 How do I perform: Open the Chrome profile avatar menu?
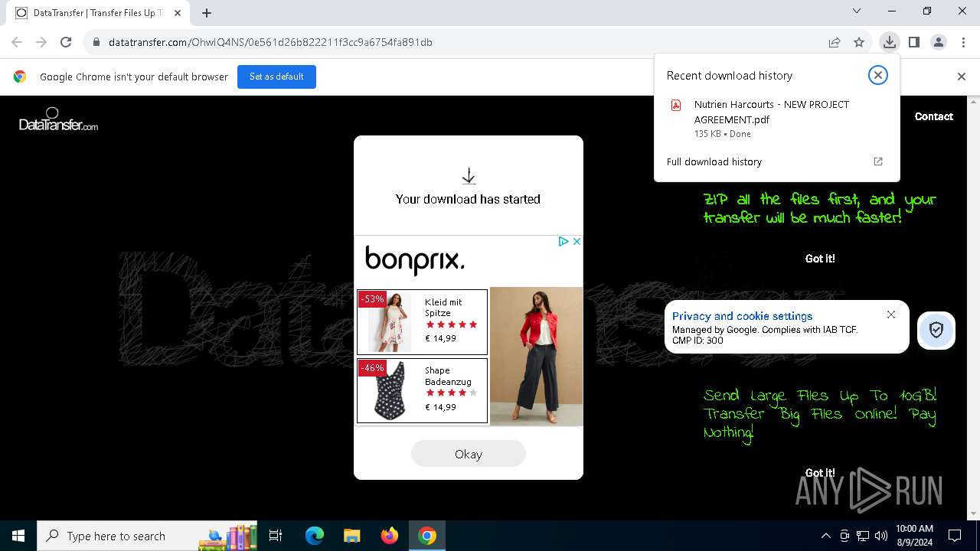pos(939,42)
